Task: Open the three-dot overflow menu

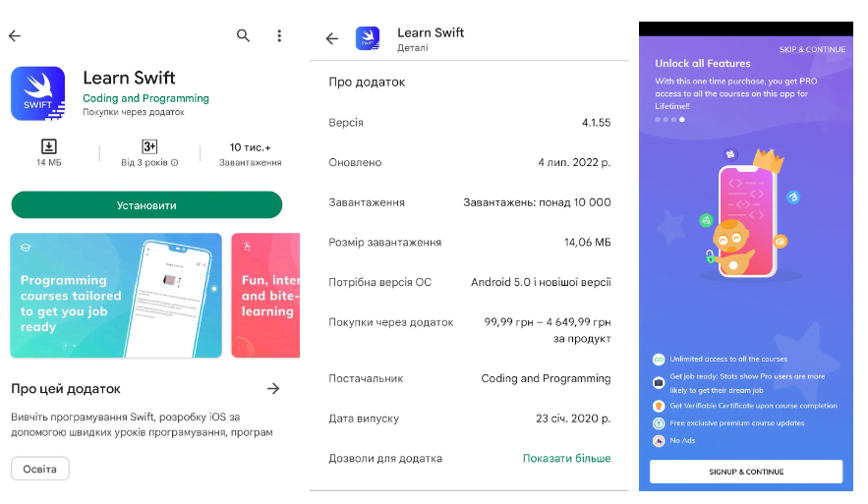Action: pos(279,36)
